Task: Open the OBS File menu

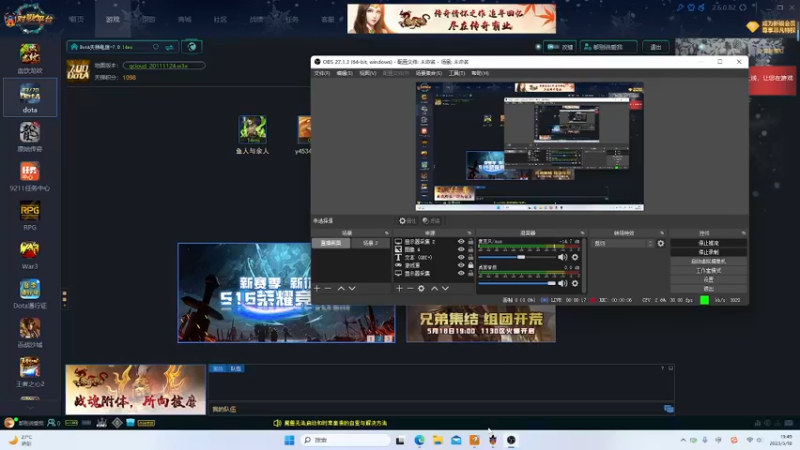Action: 321,73
